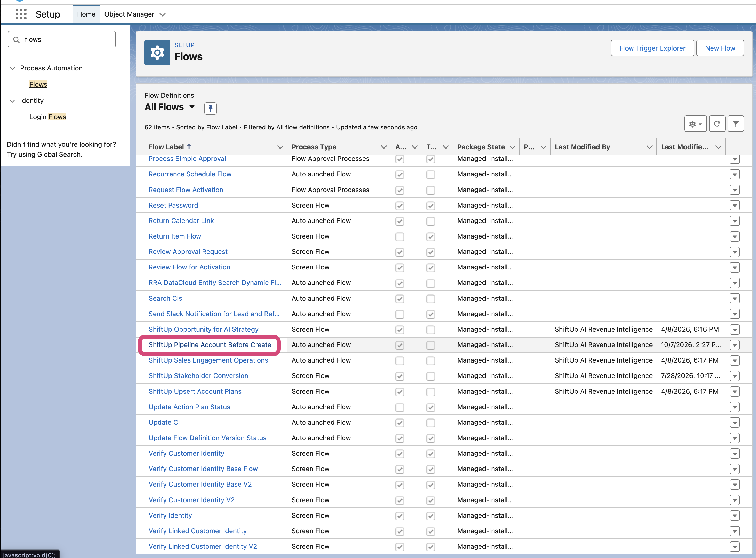Viewport: 756px width, 558px height.
Task: Open row actions for Return Calendar Link
Action: point(735,221)
